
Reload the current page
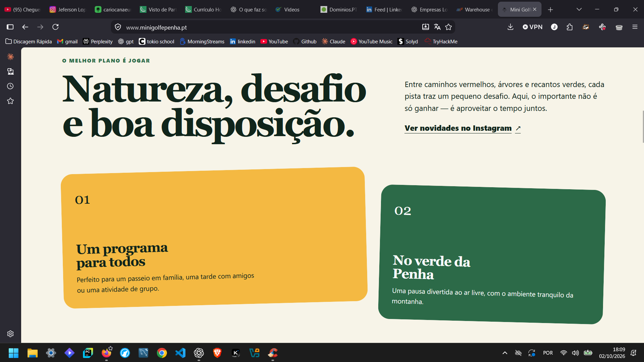[55, 27]
